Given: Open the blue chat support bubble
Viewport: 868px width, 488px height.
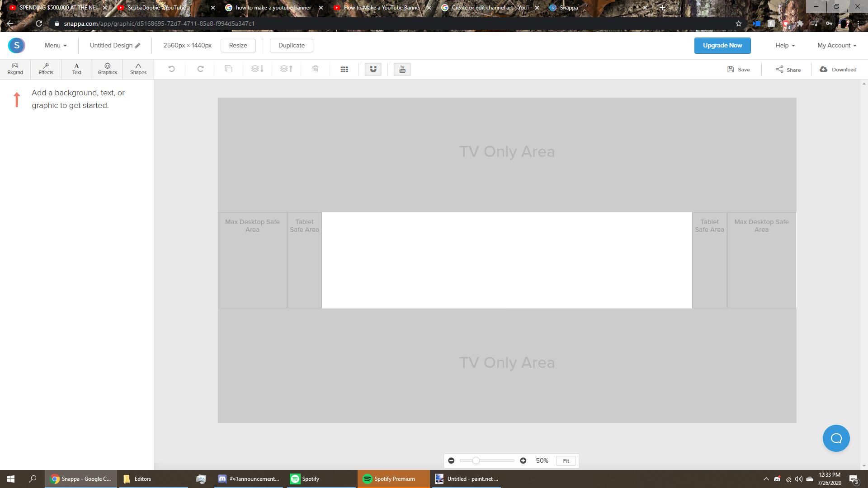Looking at the screenshot, I should pyautogui.click(x=836, y=438).
